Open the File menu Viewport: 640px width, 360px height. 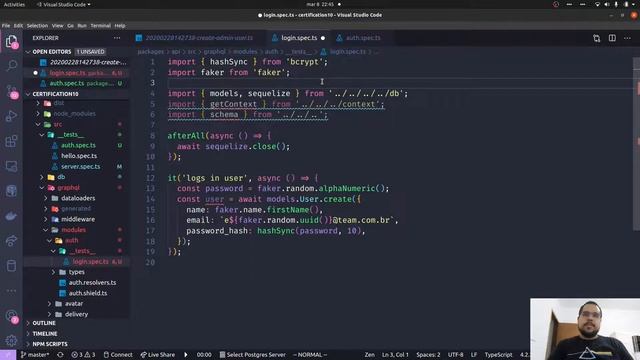[6, 26]
